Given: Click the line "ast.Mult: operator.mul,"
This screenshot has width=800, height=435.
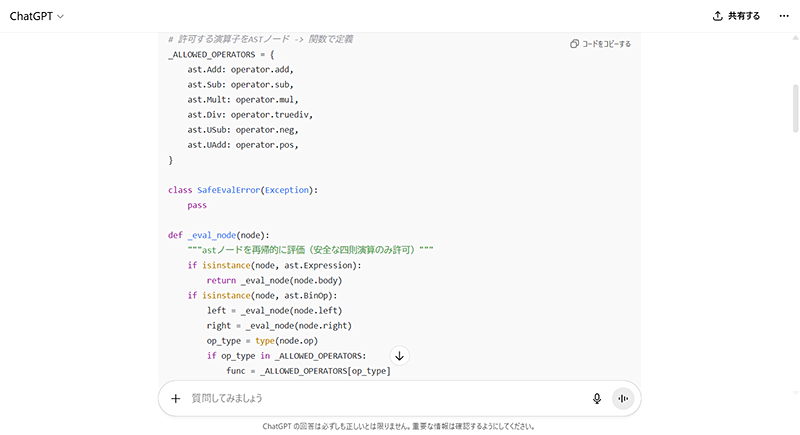Looking at the screenshot, I should pyautogui.click(x=243, y=99).
